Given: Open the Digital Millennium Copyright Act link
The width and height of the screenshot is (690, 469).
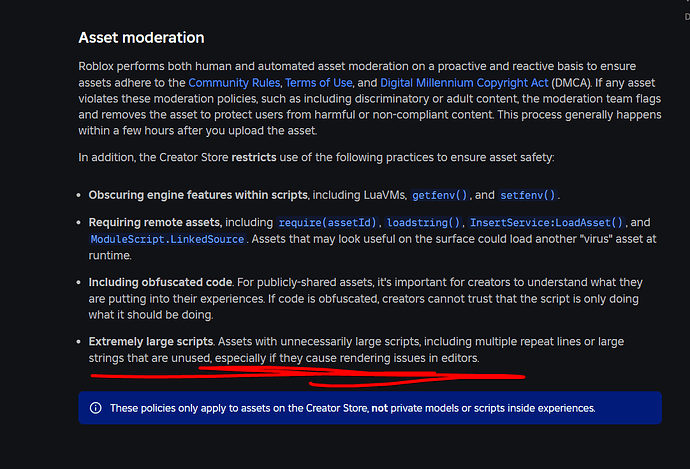Looking at the screenshot, I should (x=464, y=83).
